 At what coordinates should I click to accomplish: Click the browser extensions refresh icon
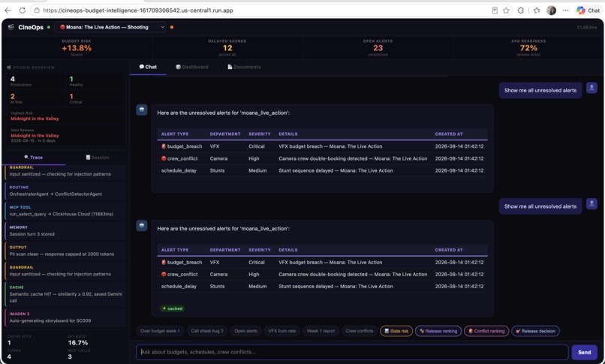(x=521, y=11)
